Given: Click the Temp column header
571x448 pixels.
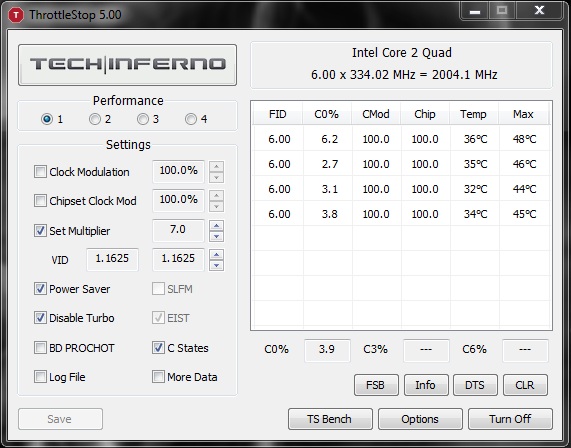Looking at the screenshot, I should pyautogui.click(x=474, y=114).
